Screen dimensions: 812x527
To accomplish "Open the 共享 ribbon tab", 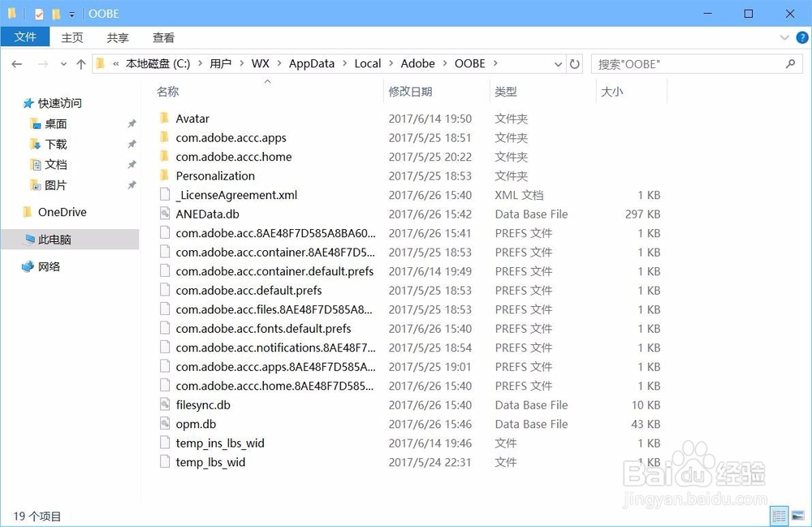I will point(118,37).
